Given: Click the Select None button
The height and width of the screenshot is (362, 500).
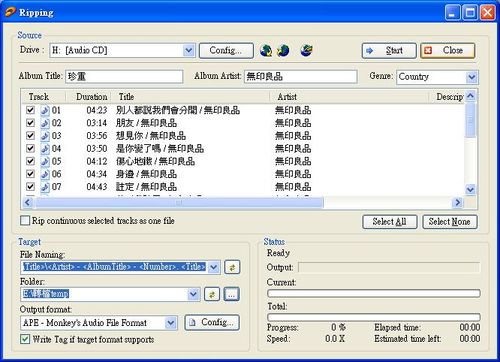Looking at the screenshot, I should pyautogui.click(x=450, y=222).
